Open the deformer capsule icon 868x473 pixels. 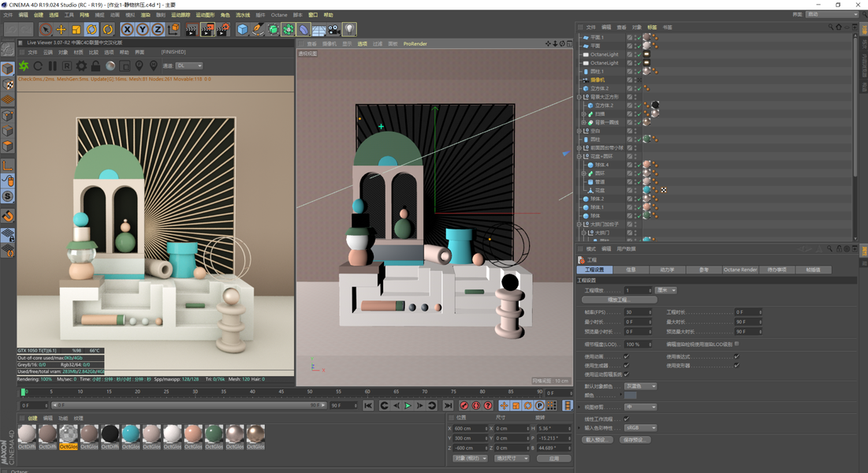pos(304,29)
